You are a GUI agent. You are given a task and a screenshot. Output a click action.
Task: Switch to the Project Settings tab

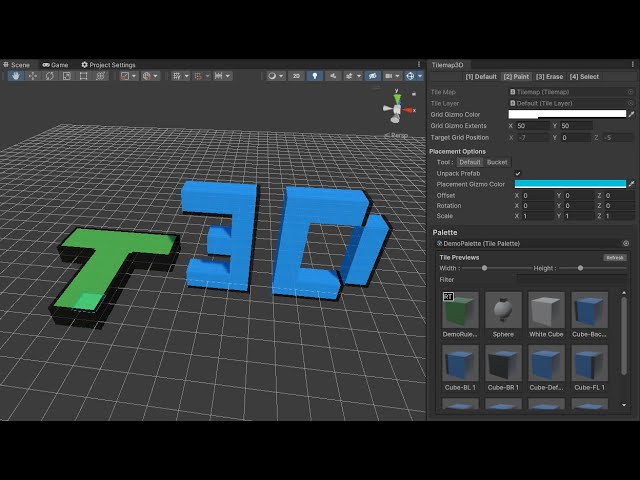click(108, 65)
